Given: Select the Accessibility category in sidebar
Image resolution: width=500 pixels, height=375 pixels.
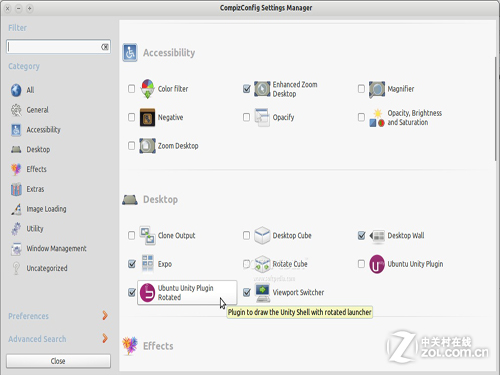Looking at the screenshot, I should coord(43,130).
